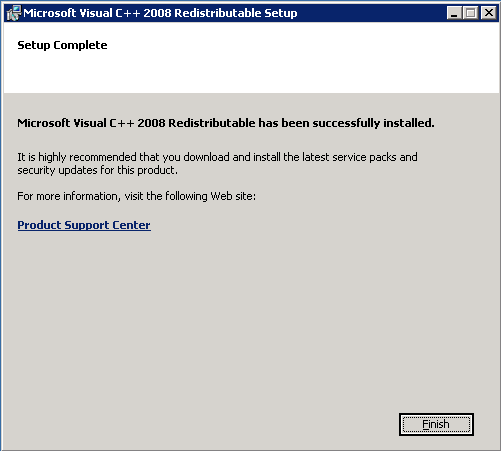Click the setup installer icon in title bar
501x451 pixels.
click(x=14, y=13)
